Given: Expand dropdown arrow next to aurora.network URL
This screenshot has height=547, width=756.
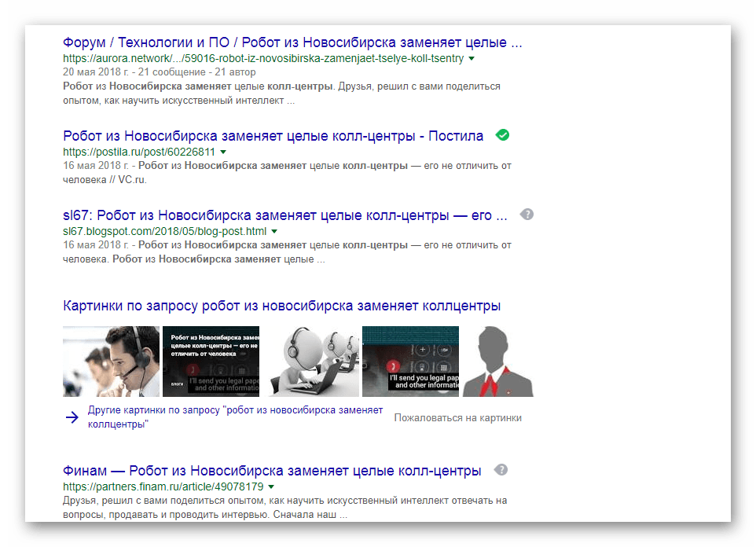Looking at the screenshot, I should click(472, 58).
